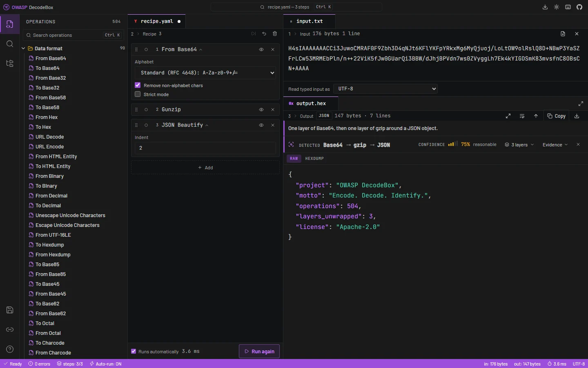This screenshot has width=588, height=368.
Task: Toggle the light/dark theme sun icon
Action: [x=557, y=7]
